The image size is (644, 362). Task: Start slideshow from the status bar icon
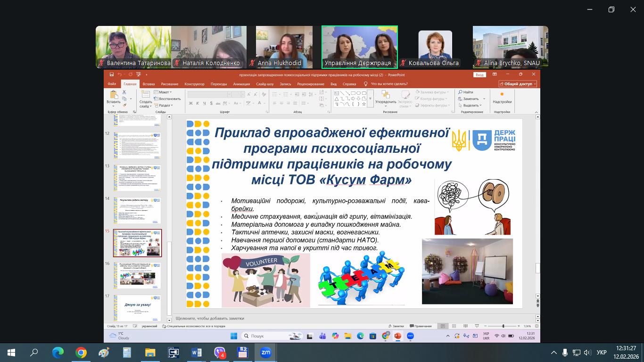477,326
